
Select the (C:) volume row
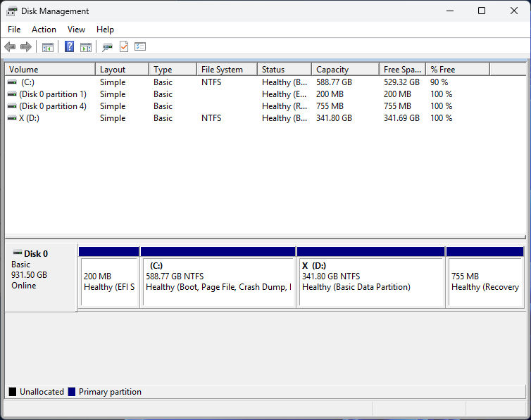[265, 82]
